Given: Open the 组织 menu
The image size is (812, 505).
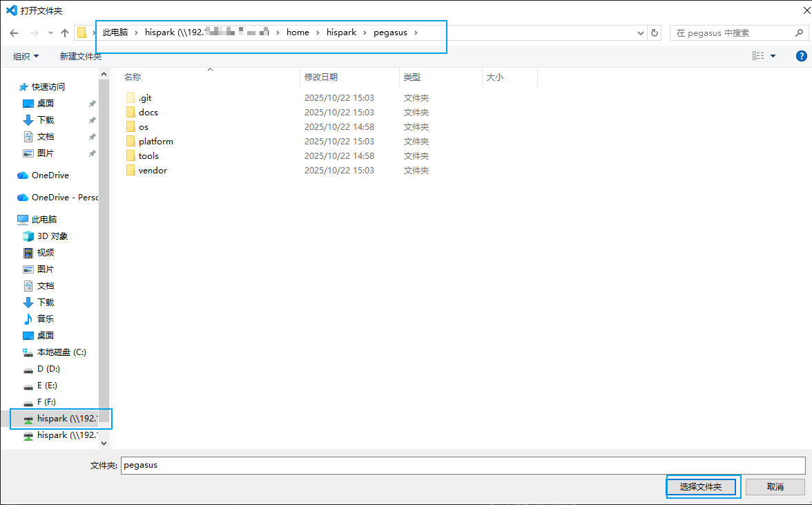Looking at the screenshot, I should [x=26, y=56].
